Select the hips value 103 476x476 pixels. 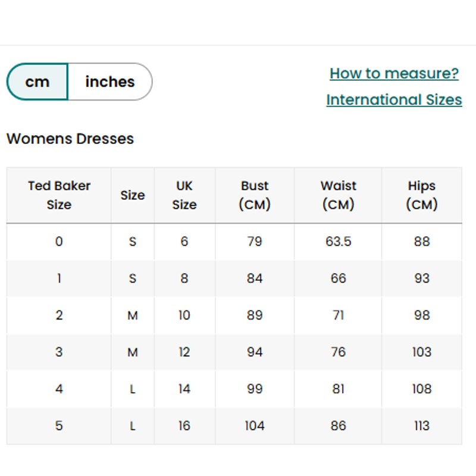(x=422, y=352)
